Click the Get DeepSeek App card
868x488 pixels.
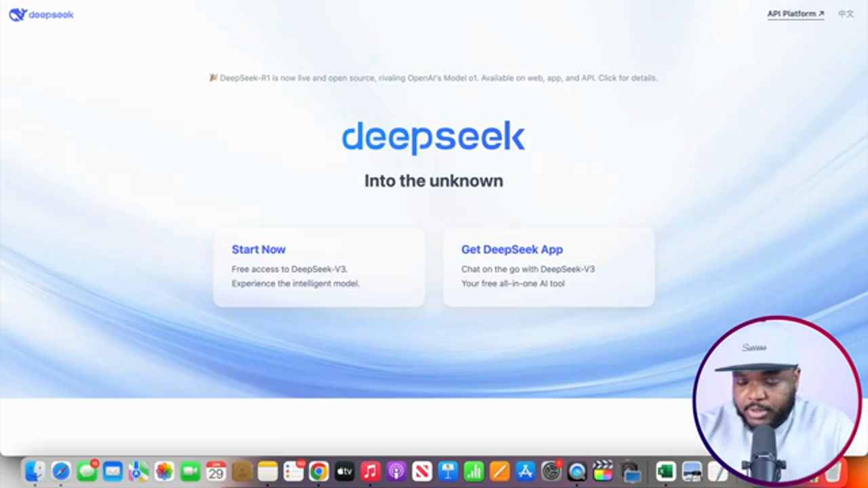pyautogui.click(x=549, y=268)
